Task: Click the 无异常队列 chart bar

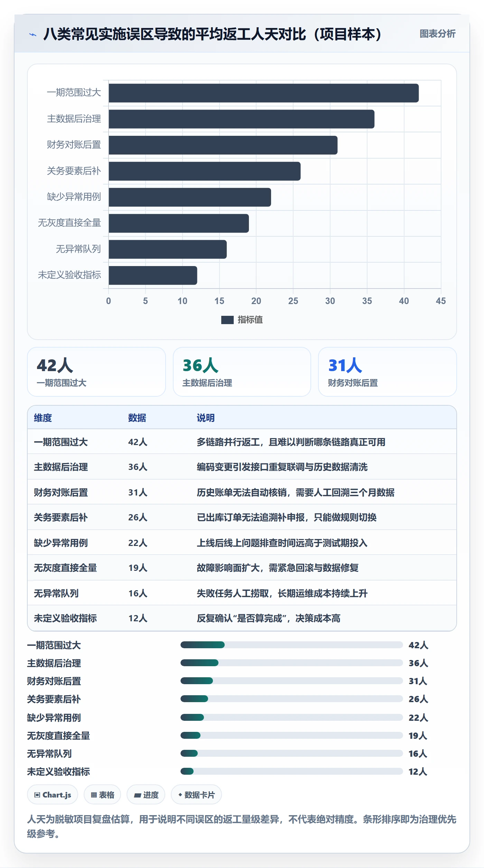Action: (x=168, y=249)
